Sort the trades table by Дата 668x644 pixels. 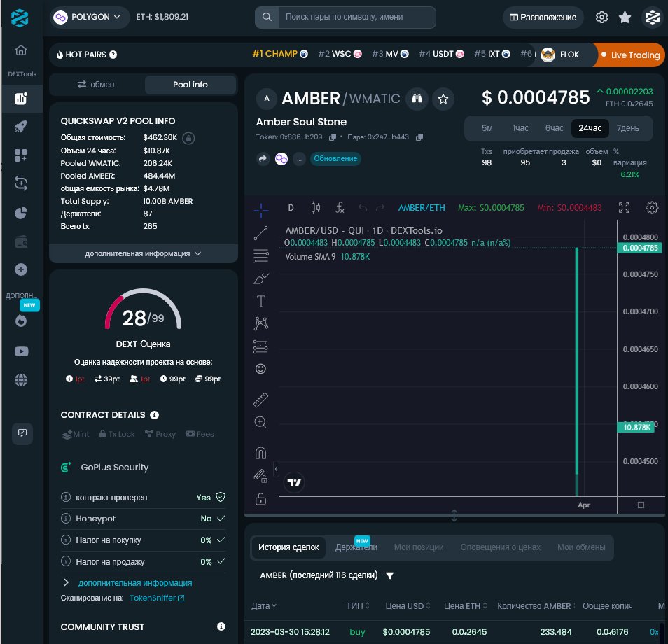pos(264,606)
